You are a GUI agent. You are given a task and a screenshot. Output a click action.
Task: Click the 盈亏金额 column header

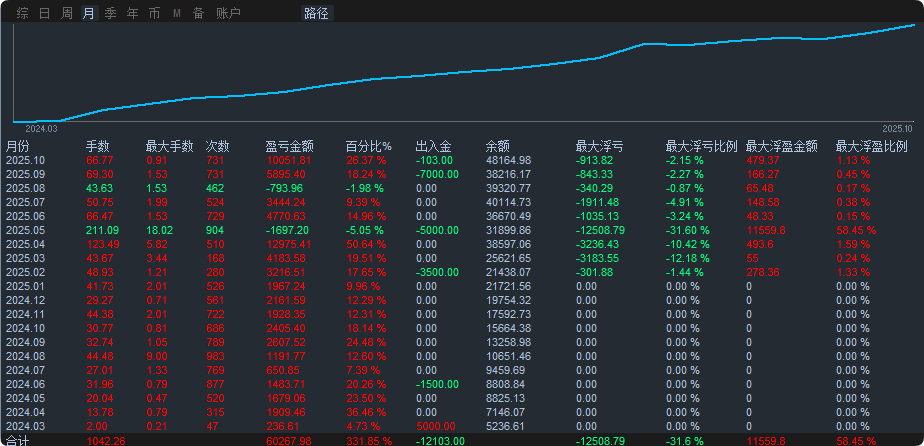coord(289,146)
